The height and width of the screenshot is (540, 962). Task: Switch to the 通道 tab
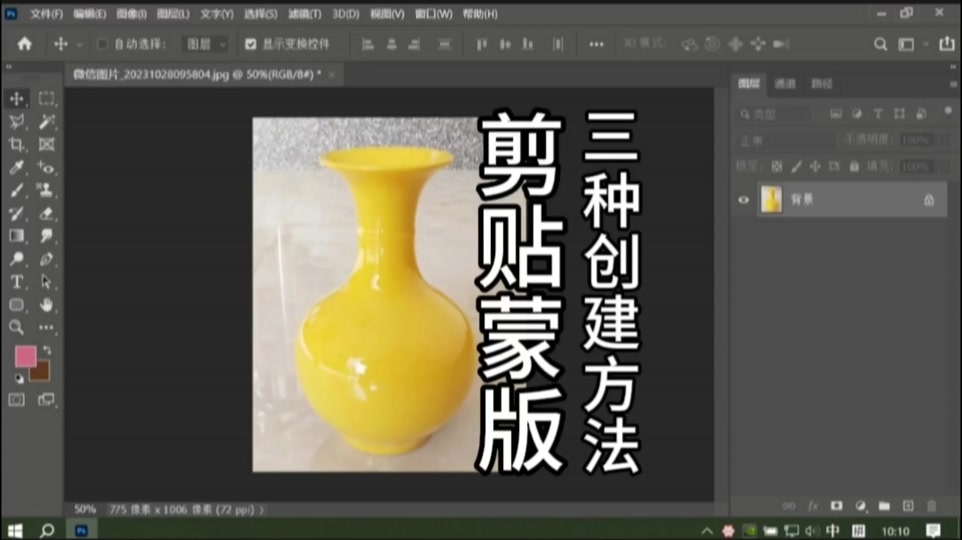(x=785, y=83)
